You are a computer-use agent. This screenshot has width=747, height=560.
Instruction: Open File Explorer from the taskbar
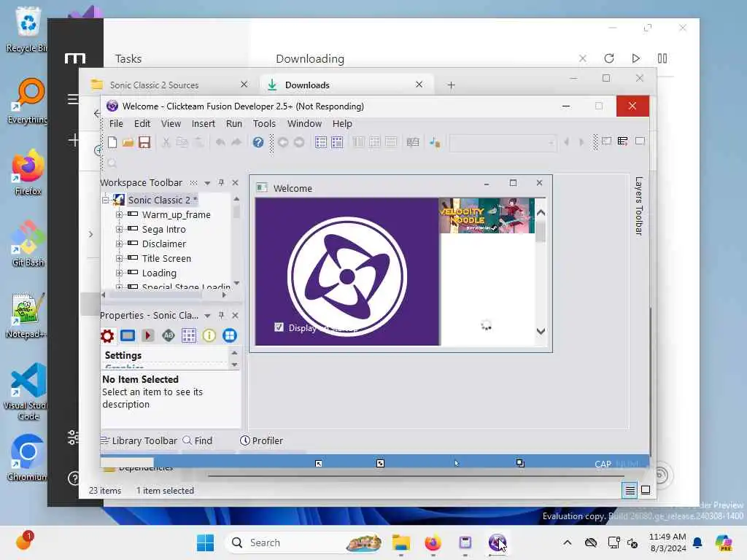pos(401,542)
